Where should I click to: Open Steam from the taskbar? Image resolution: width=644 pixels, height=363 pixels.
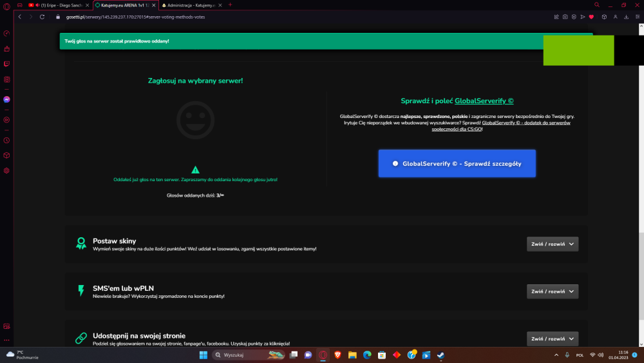click(x=440, y=355)
